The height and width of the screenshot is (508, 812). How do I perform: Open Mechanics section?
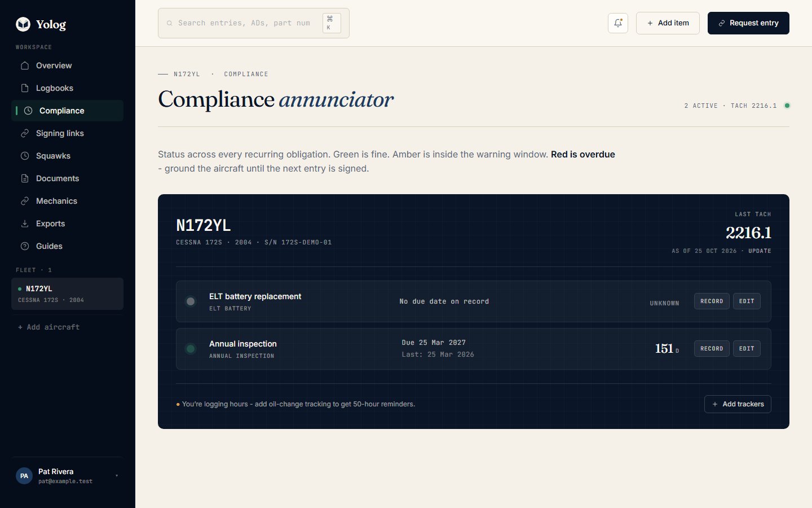pyautogui.click(x=67, y=201)
